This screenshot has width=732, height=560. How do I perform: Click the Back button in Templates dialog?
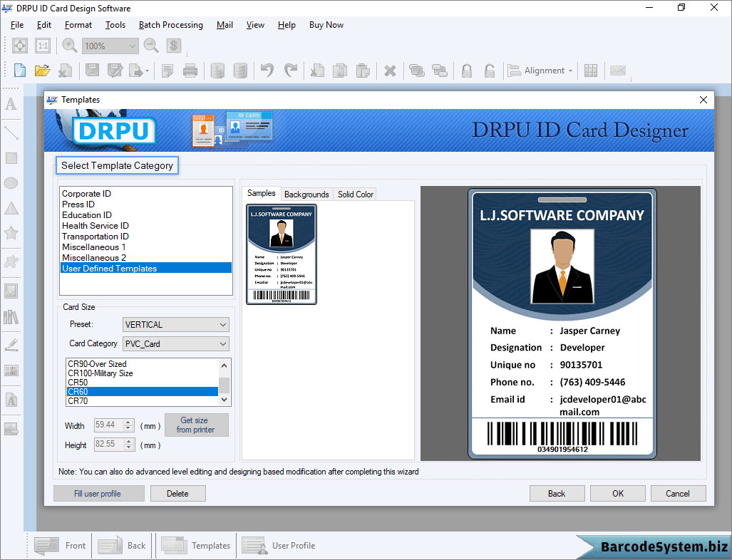pyautogui.click(x=557, y=493)
